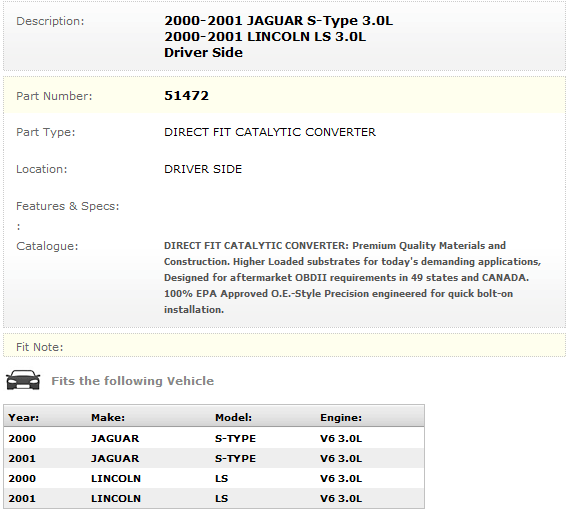
Task: Click year 2001 in the JAGUAR row
Action: pyautogui.click(x=22, y=458)
